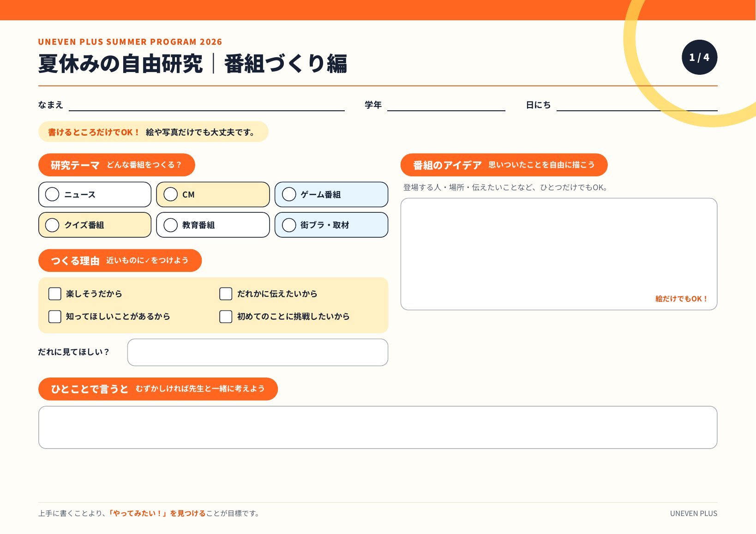
Task: Click the ひとことで言うと answer box
Action: tap(378, 427)
